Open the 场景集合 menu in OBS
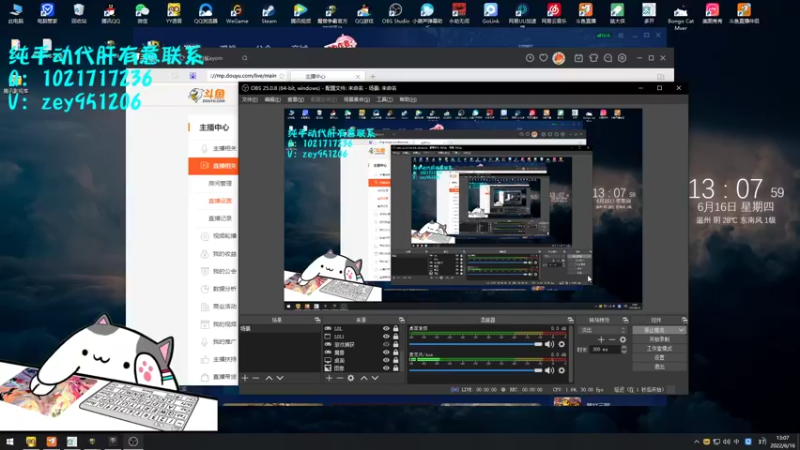This screenshot has width=800, height=450. [357, 99]
